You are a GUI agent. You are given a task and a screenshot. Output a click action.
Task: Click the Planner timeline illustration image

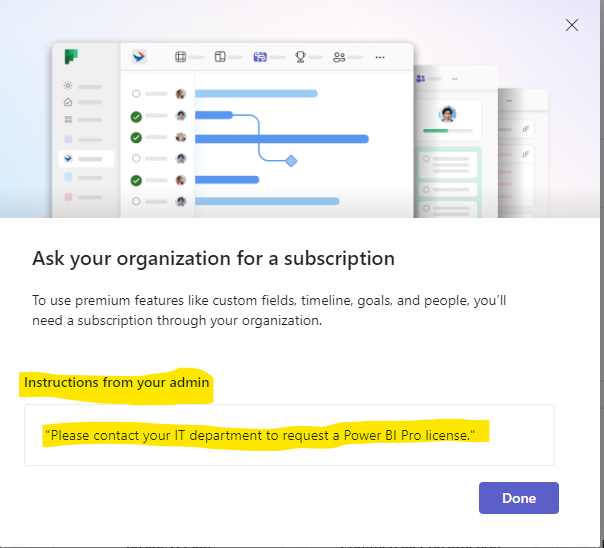(x=300, y=109)
